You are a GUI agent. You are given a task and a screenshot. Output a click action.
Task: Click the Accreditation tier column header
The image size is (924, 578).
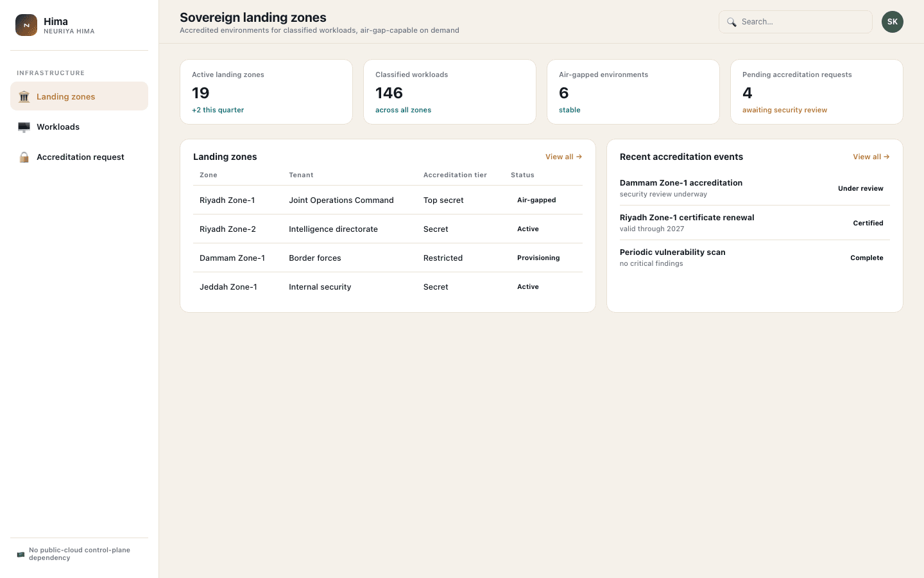pyautogui.click(x=455, y=175)
